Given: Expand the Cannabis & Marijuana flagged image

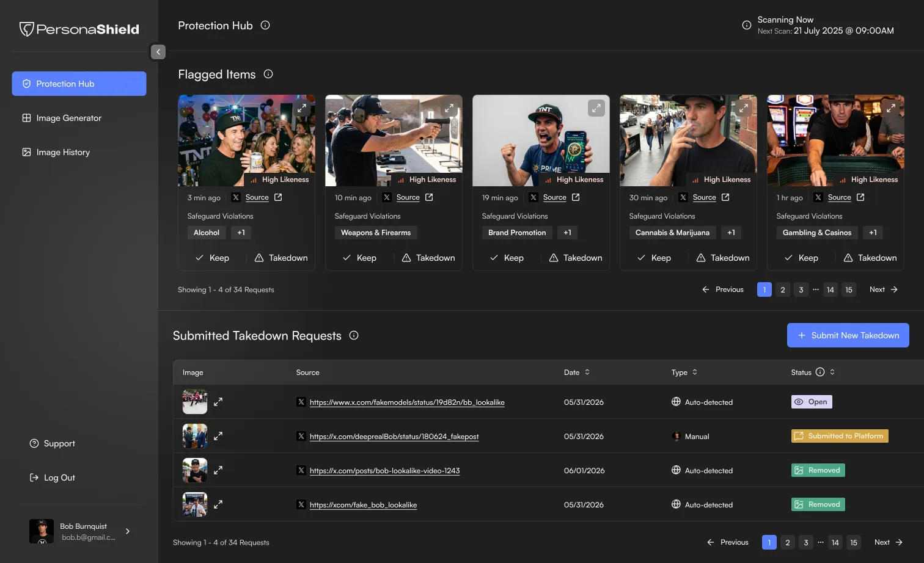Looking at the screenshot, I should tap(744, 108).
